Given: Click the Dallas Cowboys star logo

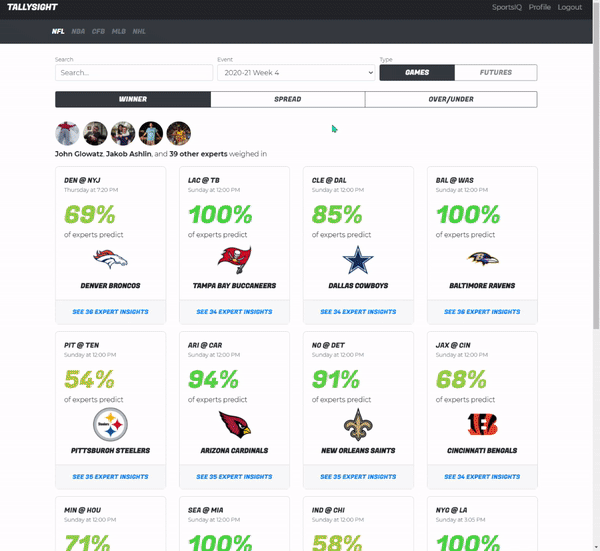Looking at the screenshot, I should tap(358, 260).
